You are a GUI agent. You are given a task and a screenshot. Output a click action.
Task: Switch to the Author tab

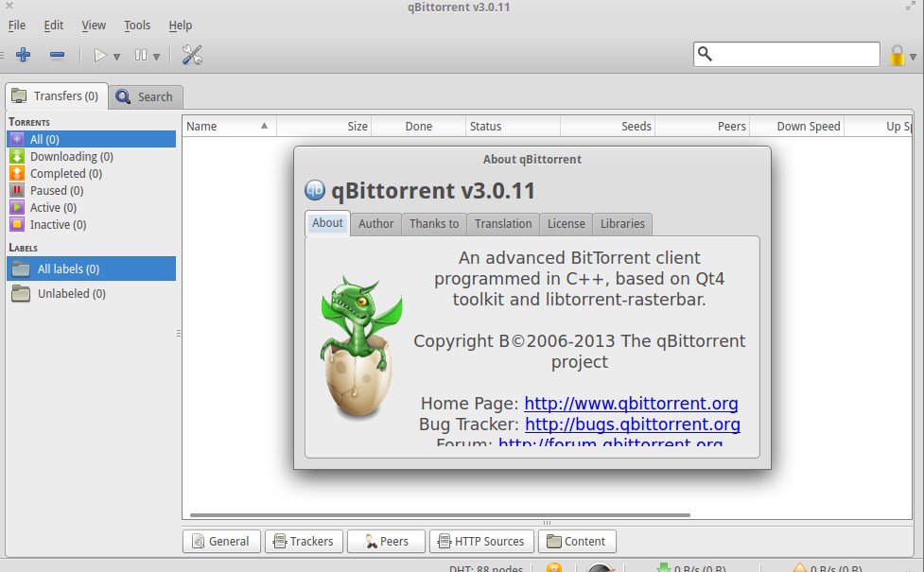376,224
